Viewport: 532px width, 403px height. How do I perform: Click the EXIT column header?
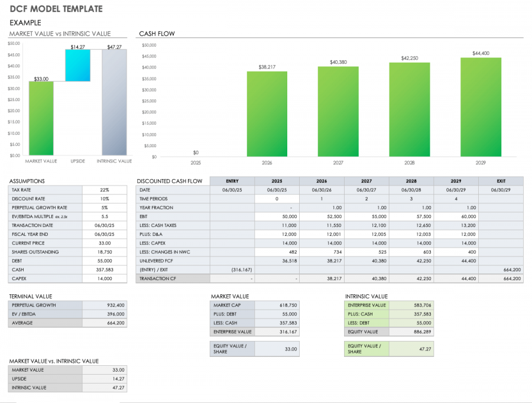[x=501, y=181]
